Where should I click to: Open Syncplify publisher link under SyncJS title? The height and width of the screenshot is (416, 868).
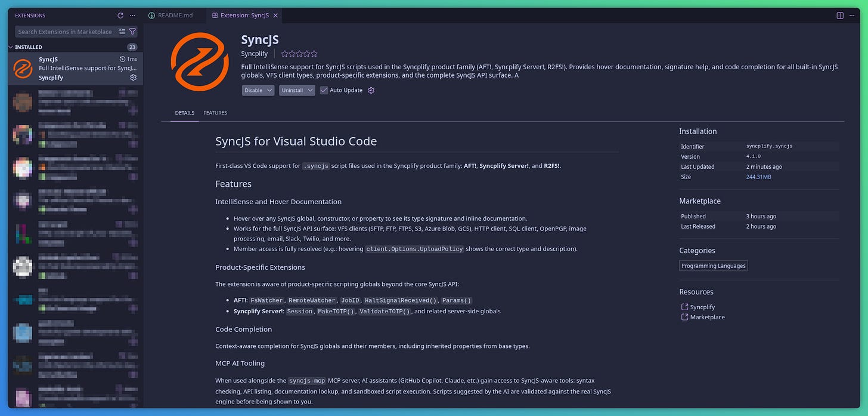click(255, 54)
